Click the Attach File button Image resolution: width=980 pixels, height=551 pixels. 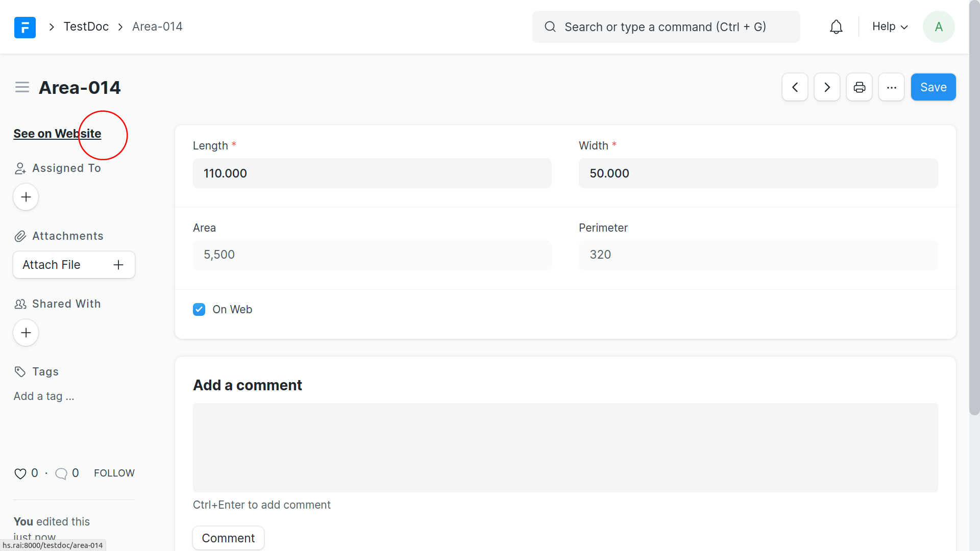(73, 265)
